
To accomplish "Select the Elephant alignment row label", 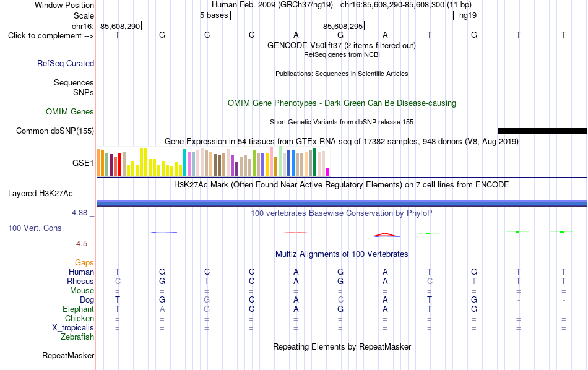I will pyautogui.click(x=79, y=309).
